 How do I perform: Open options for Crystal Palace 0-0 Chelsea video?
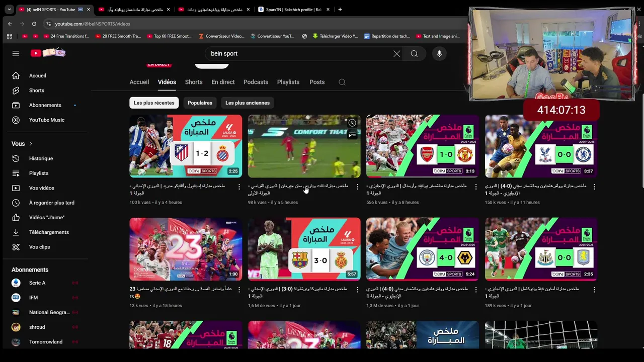pyautogui.click(x=594, y=187)
